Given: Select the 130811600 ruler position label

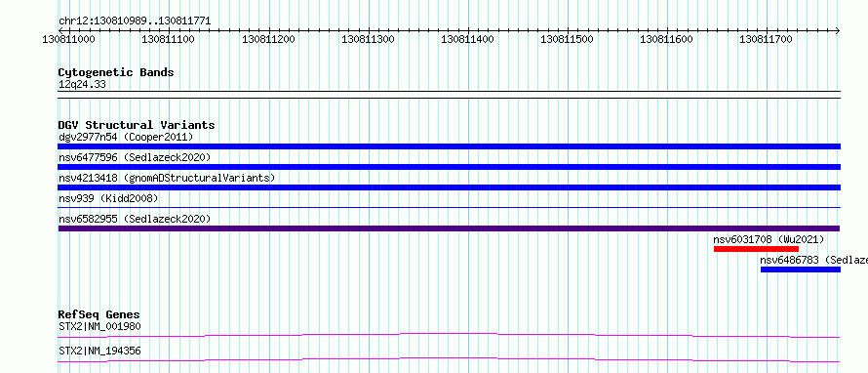Looking at the screenshot, I should point(666,39).
